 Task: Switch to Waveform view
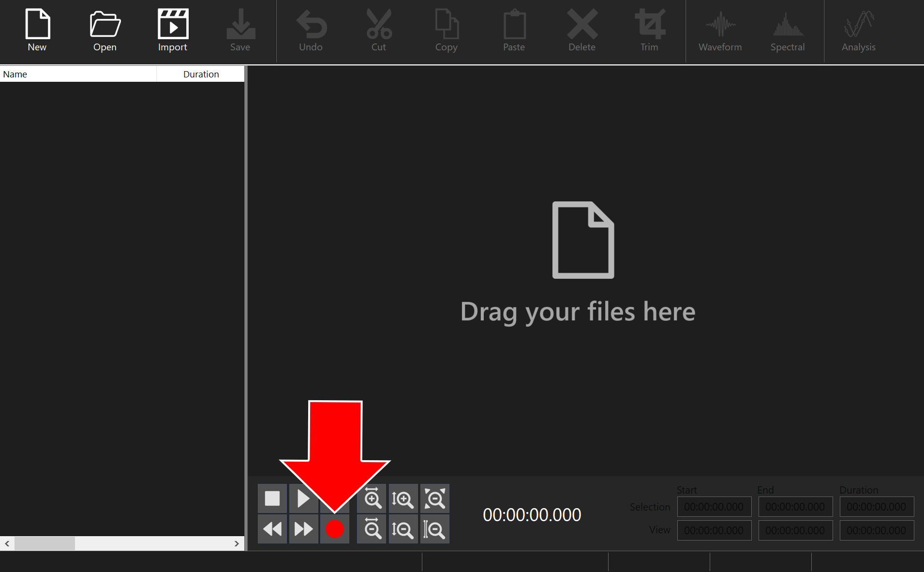pyautogui.click(x=720, y=30)
